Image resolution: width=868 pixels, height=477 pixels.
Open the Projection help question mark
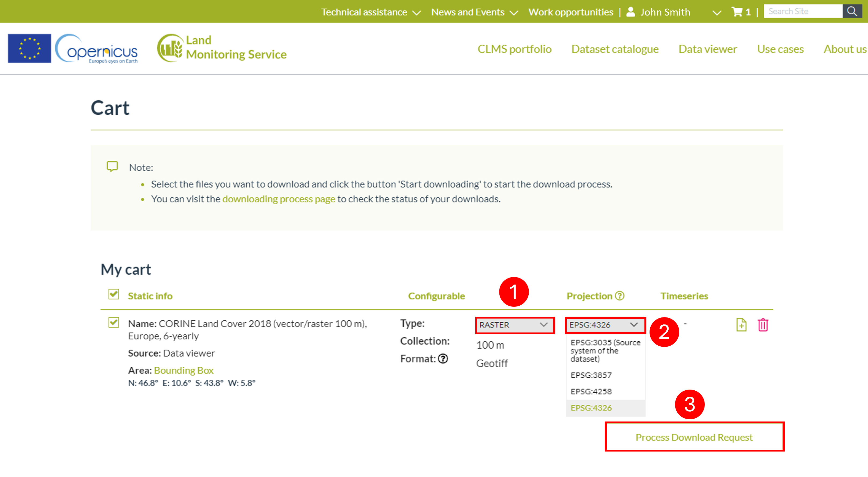tap(620, 296)
